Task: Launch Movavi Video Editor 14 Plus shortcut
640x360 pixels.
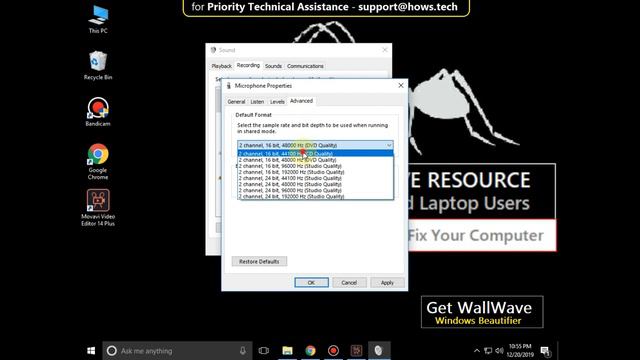Action: [x=98, y=208]
